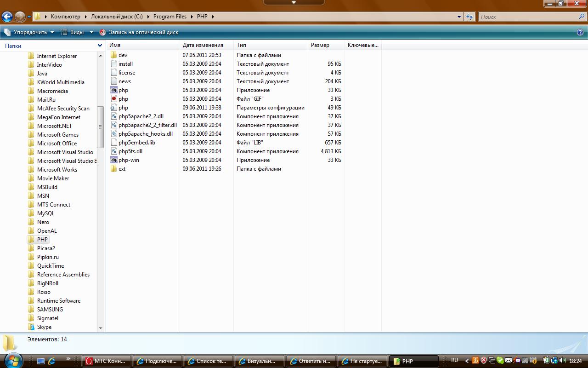The height and width of the screenshot is (368, 588).
Task: Click the Поиск search input field
Action: [527, 17]
